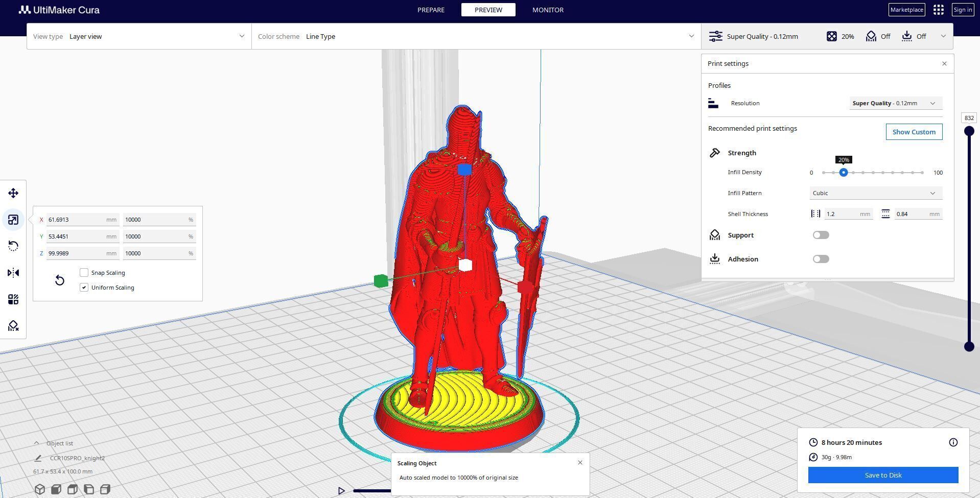The image size is (980, 498).
Task: Switch to left side view cube icon
Action: [x=89, y=489]
